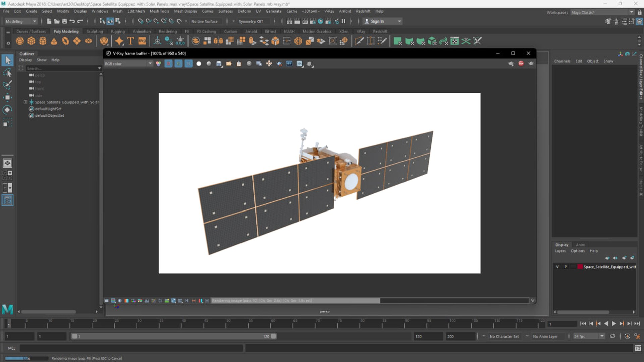The height and width of the screenshot is (362, 644).
Task: Click the SVG tool shelf icon
Action: (142, 41)
